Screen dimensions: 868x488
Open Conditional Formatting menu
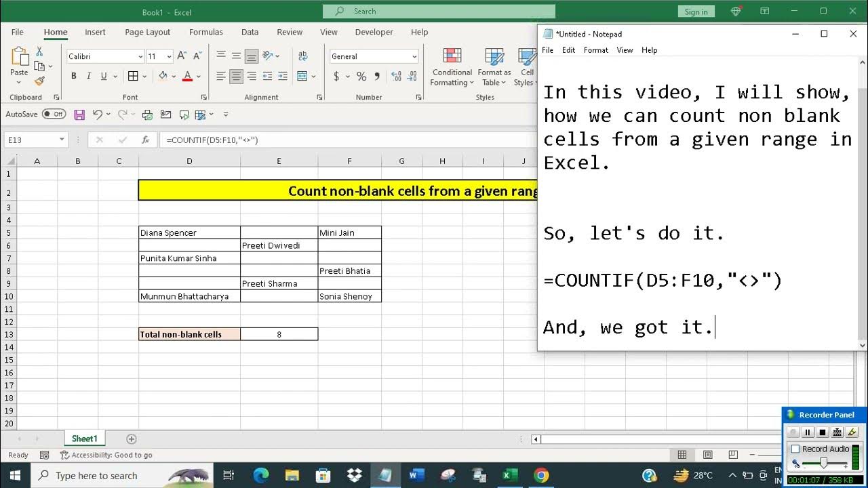point(452,68)
